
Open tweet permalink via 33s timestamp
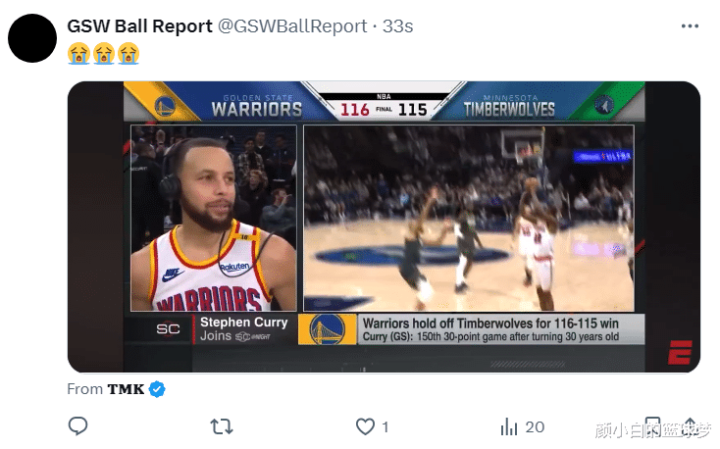point(398,26)
